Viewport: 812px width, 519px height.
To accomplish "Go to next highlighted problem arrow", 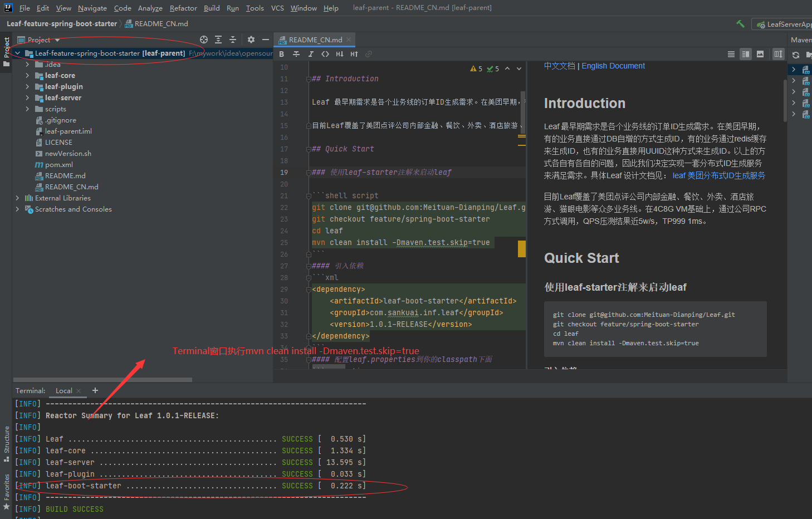I will (519, 69).
